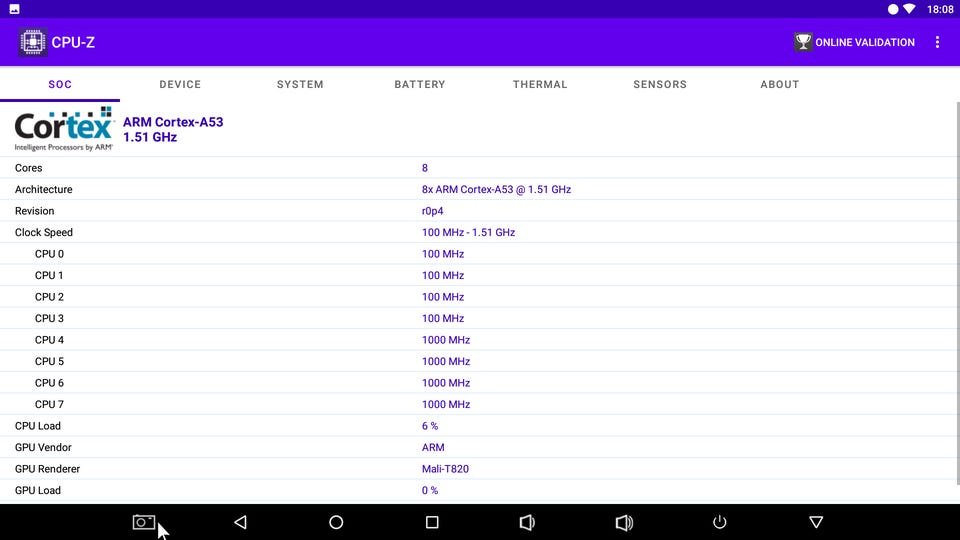Go back with the navigation back arrow
Image resolution: width=960 pixels, height=540 pixels.
240,522
